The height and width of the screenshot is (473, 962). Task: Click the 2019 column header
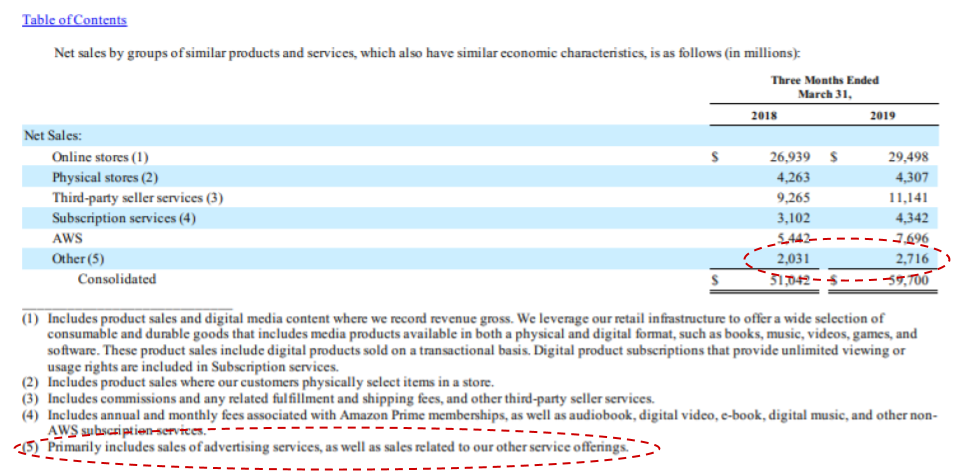pos(882,115)
